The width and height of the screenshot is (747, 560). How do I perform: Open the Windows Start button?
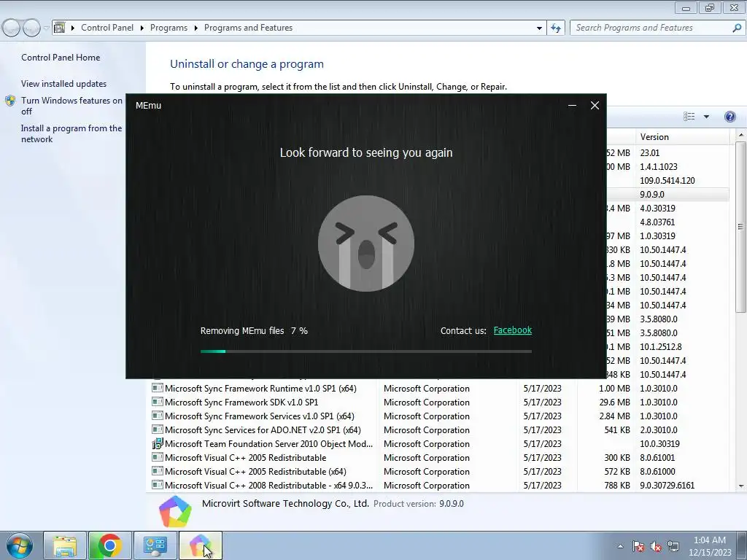[20, 545]
